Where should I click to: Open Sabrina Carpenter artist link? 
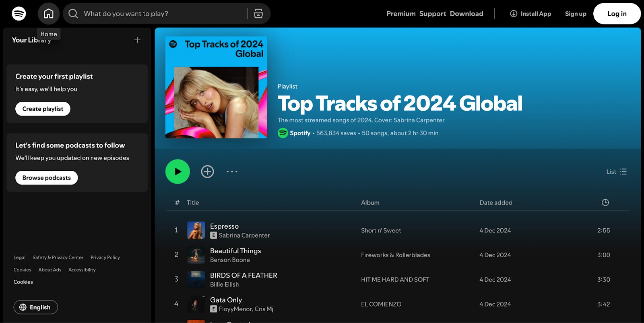tap(244, 235)
